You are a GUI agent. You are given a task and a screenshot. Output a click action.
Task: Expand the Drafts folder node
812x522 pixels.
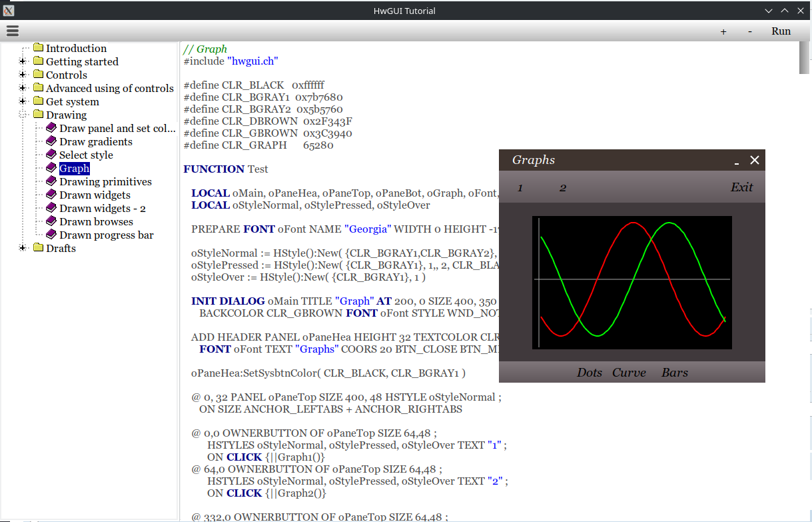[23, 248]
